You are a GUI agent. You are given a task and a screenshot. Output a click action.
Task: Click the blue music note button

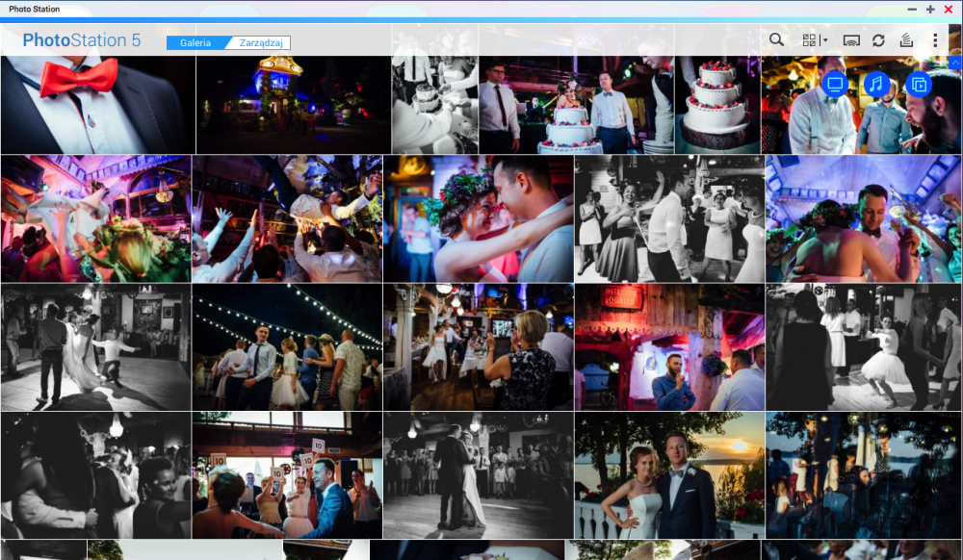876,84
